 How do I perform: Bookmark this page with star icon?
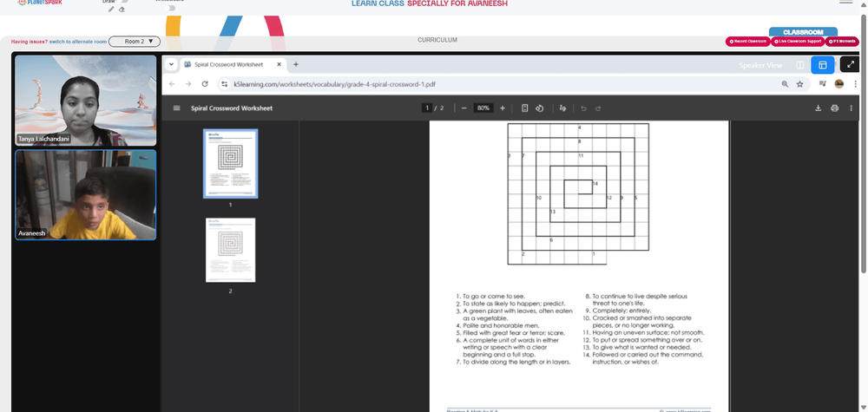[x=800, y=84]
